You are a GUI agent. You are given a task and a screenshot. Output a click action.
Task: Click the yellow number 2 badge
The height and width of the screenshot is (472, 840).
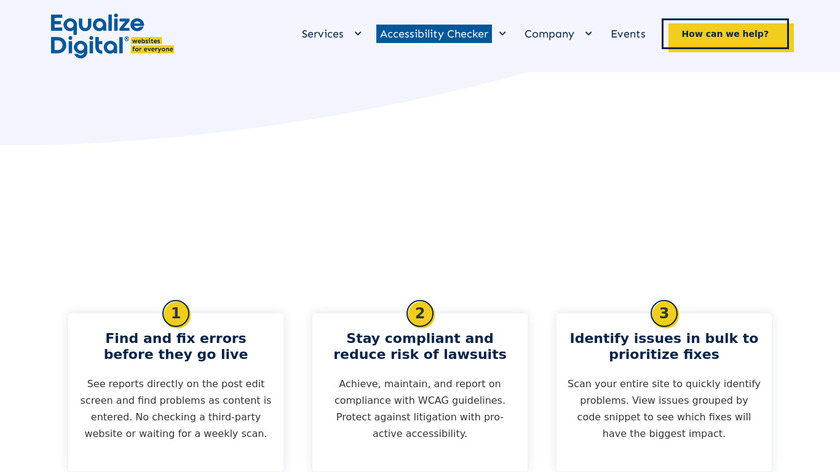tap(420, 314)
